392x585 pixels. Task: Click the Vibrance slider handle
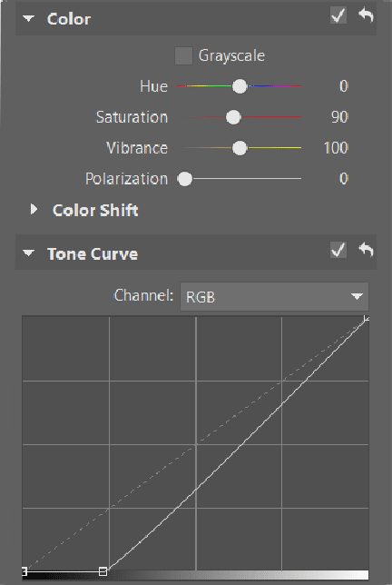tap(240, 148)
